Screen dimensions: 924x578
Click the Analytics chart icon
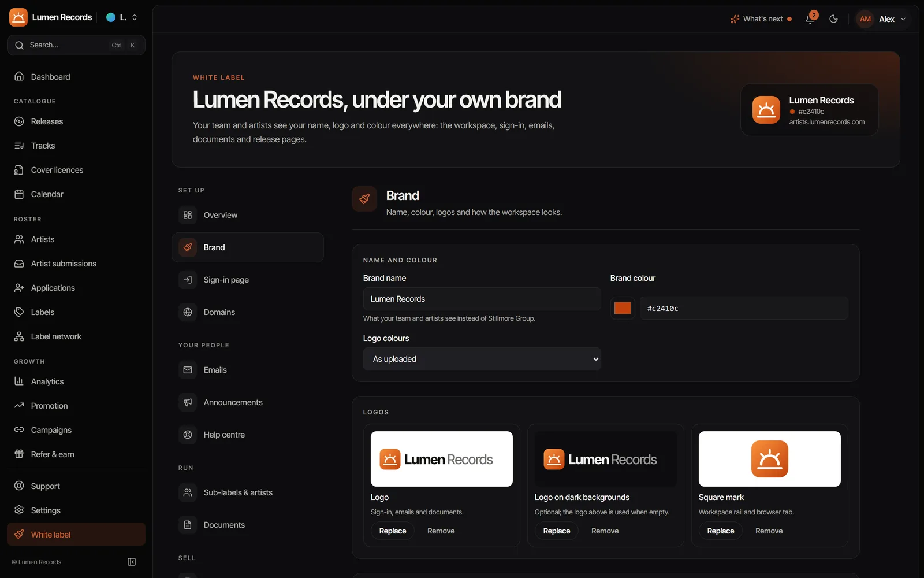tap(19, 381)
